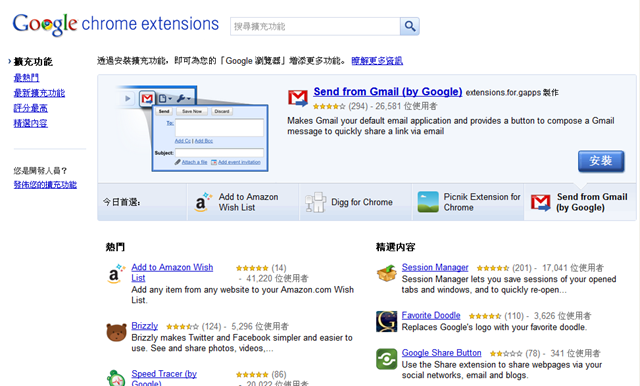Open the Brizzly extension link
Image resolution: width=640 pixels, height=386 pixels.
tap(144, 326)
